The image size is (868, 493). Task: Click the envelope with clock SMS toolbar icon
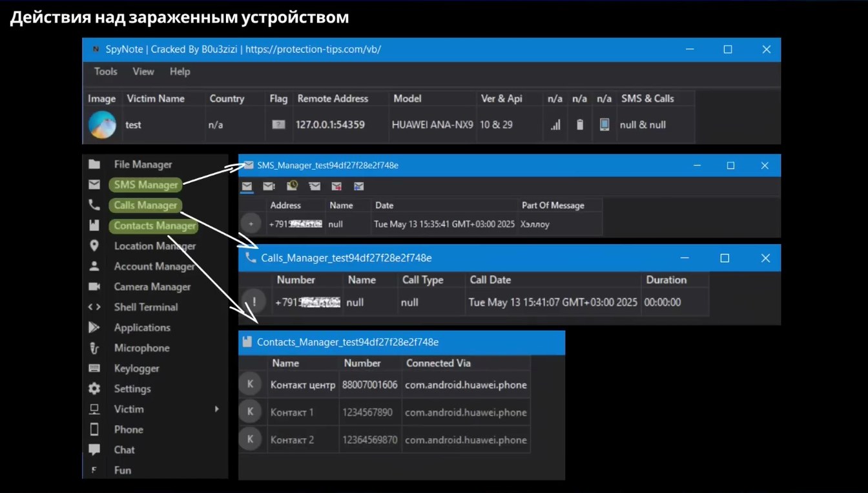292,186
